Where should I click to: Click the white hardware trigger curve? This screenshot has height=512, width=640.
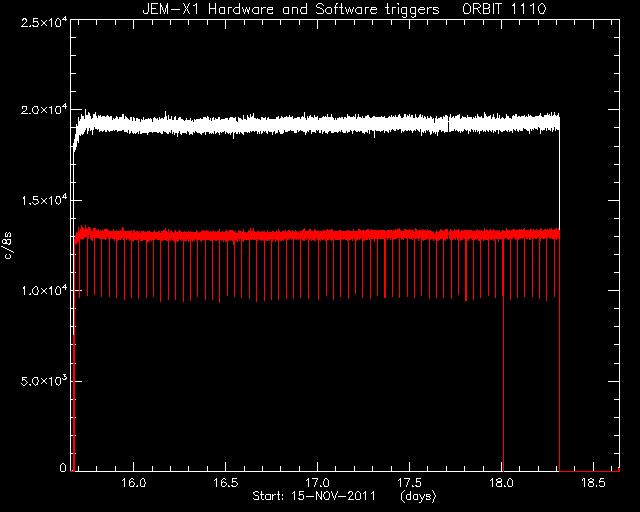point(318,124)
